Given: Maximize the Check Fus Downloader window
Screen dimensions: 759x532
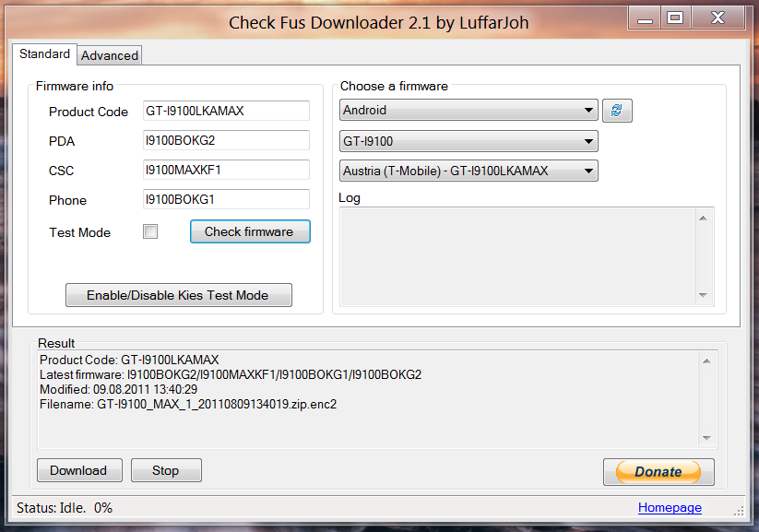Looking at the screenshot, I should pyautogui.click(x=675, y=18).
